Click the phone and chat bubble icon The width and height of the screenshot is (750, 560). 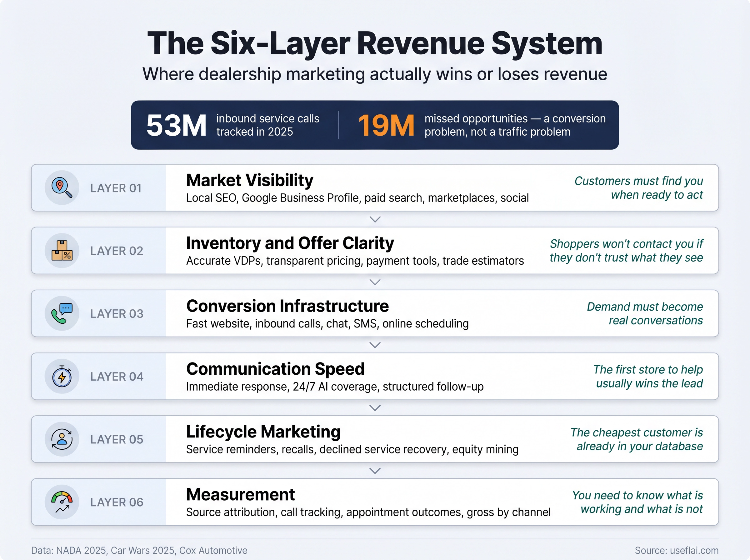tap(62, 313)
